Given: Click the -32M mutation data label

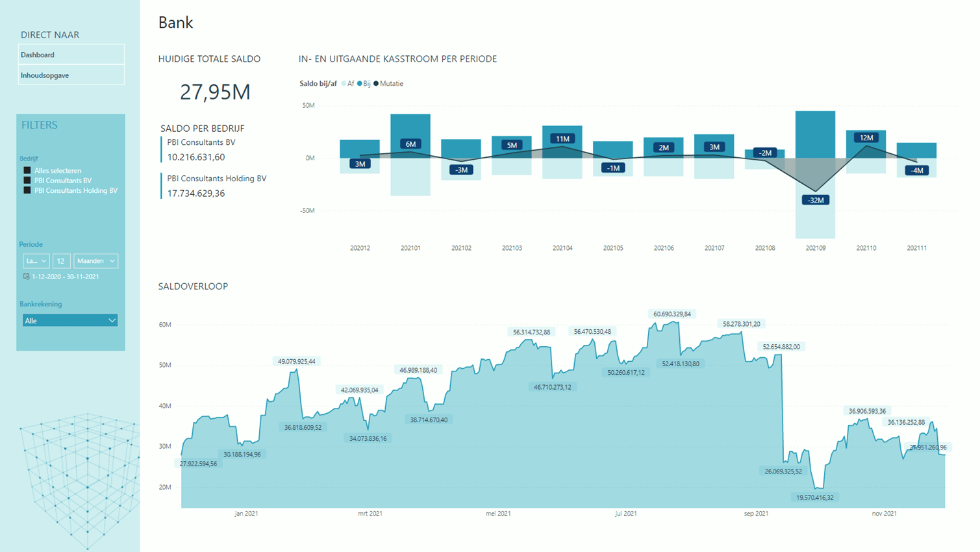Looking at the screenshot, I should 815,201.
